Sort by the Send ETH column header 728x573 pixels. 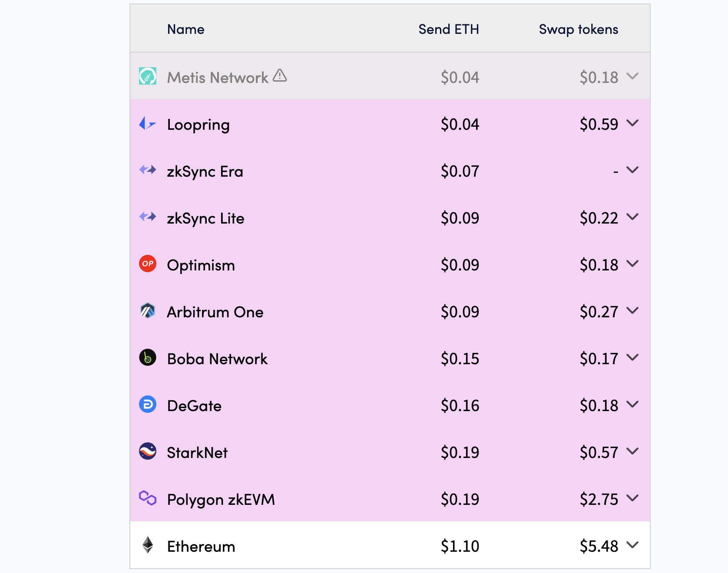click(x=448, y=29)
